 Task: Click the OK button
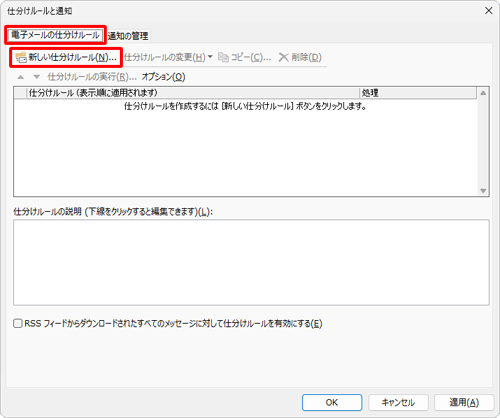pyautogui.click(x=332, y=402)
